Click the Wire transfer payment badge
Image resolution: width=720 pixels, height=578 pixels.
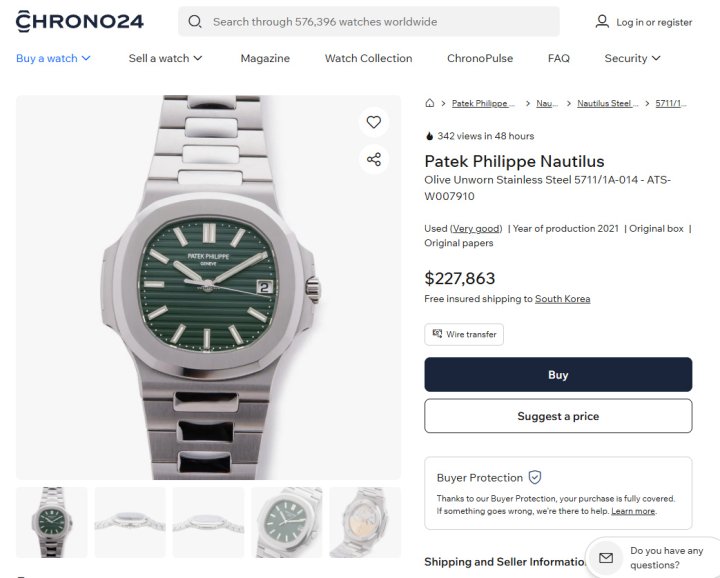[464, 334]
